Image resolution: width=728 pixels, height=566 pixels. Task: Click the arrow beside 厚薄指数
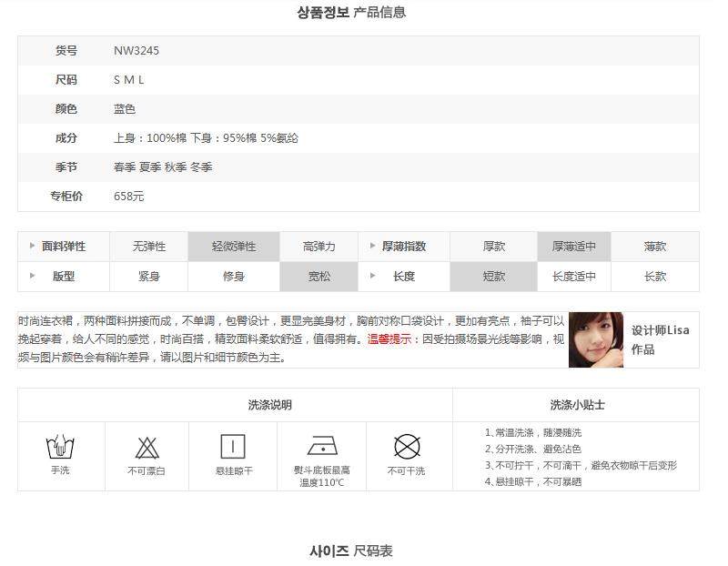click(x=372, y=247)
